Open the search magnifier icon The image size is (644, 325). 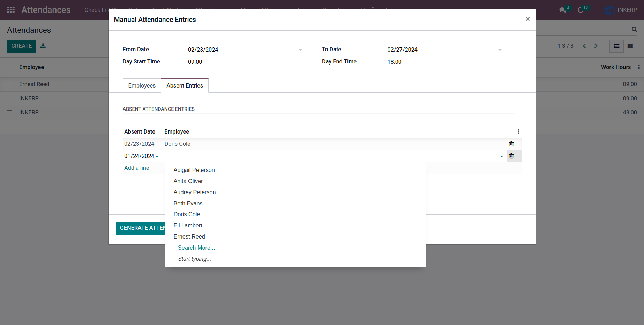coord(634,29)
